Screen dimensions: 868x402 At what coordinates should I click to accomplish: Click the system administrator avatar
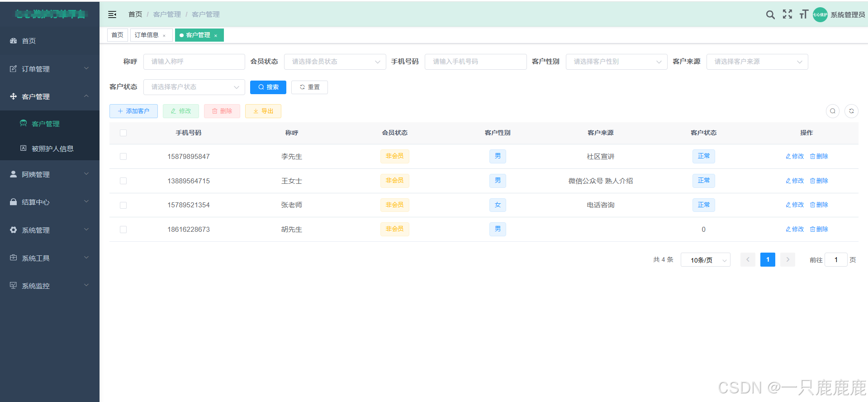[820, 14]
